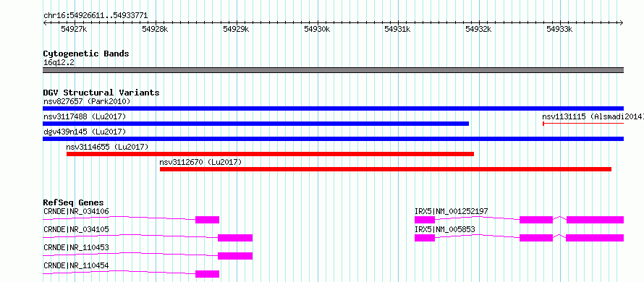Click the RefSeq Genes track title
This screenshot has width=644, height=282.
(74, 202)
